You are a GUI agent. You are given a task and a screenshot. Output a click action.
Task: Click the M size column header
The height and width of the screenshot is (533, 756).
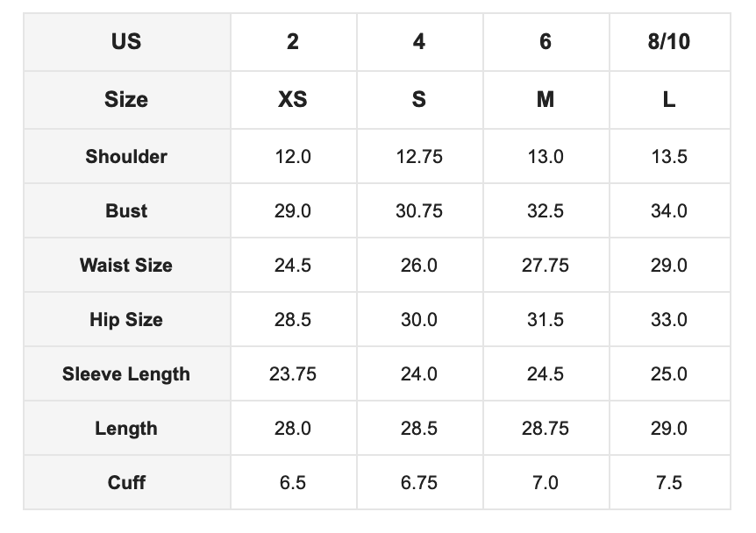click(546, 99)
